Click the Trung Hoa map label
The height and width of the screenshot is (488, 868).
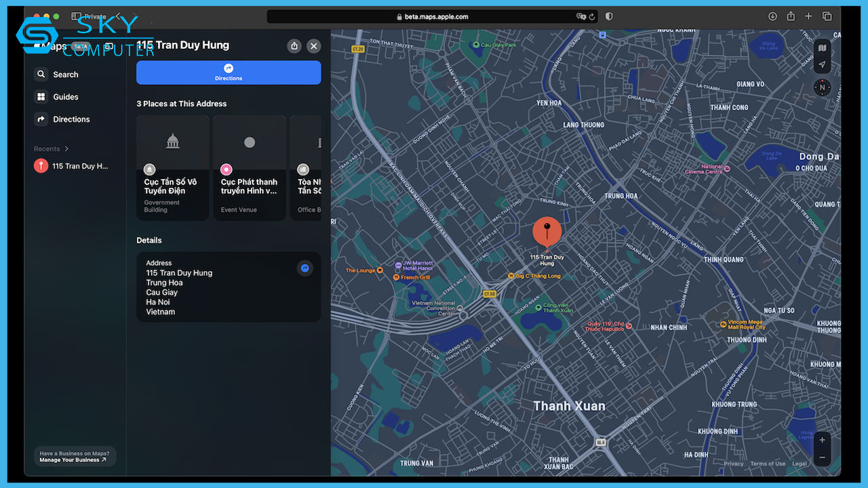(x=621, y=196)
